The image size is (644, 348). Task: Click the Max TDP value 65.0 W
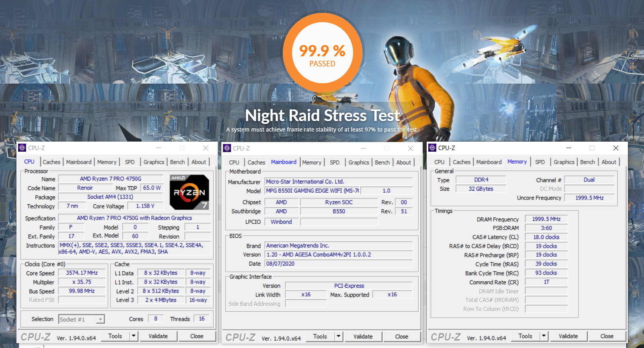pyautogui.click(x=152, y=188)
